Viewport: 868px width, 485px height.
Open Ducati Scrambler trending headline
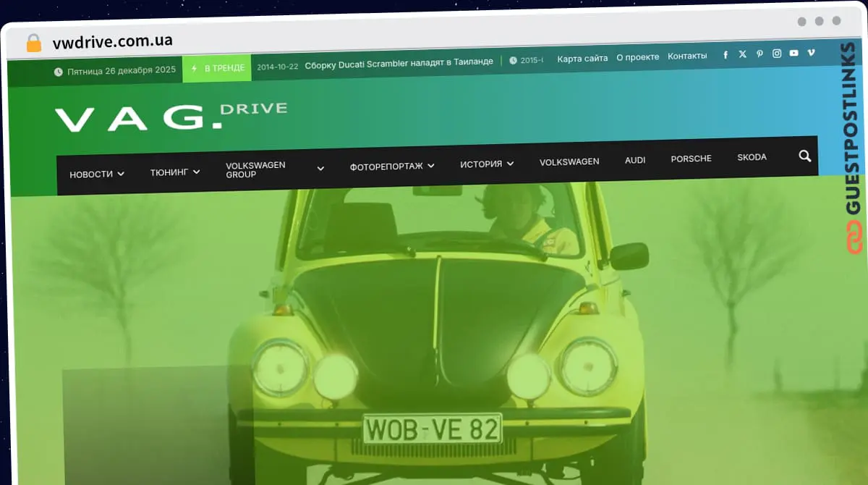(399, 63)
